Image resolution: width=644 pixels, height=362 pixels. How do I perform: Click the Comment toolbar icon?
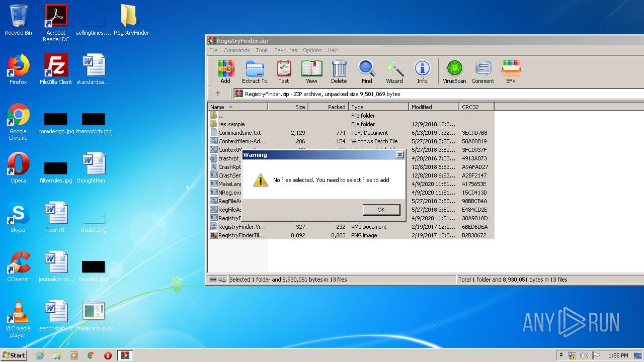click(x=483, y=71)
